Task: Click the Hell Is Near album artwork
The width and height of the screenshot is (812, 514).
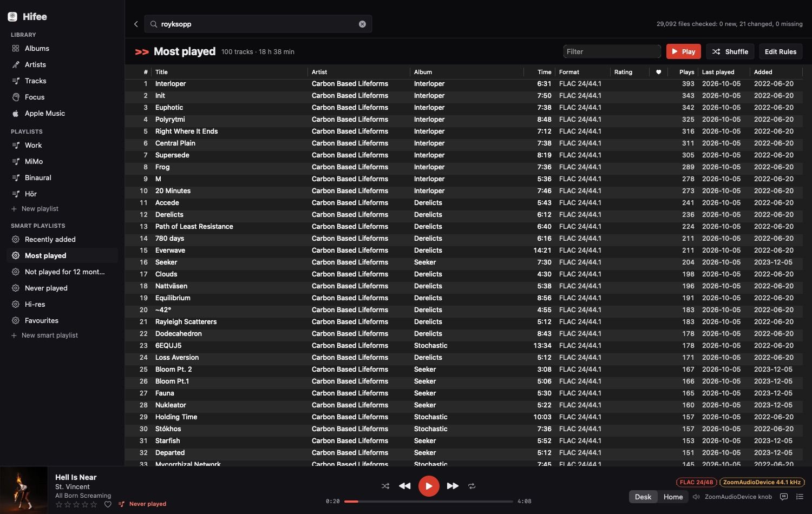Action: 24,490
